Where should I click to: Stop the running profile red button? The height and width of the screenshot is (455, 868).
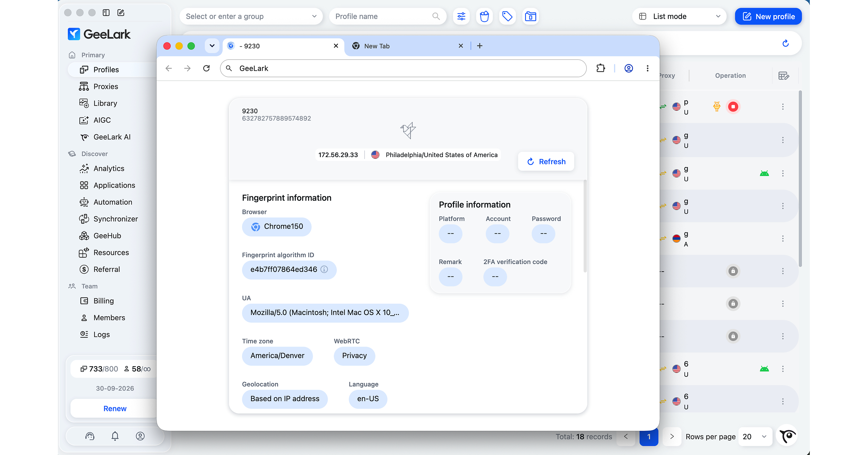pyautogui.click(x=733, y=107)
